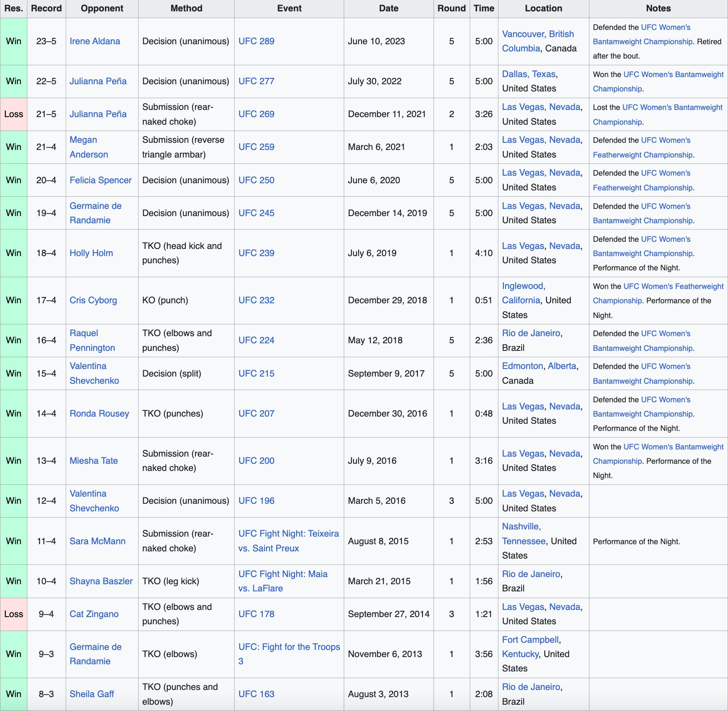Open the Vancouver, British Columbia location link
Image resolution: width=728 pixels, height=711 pixels.
(538, 34)
